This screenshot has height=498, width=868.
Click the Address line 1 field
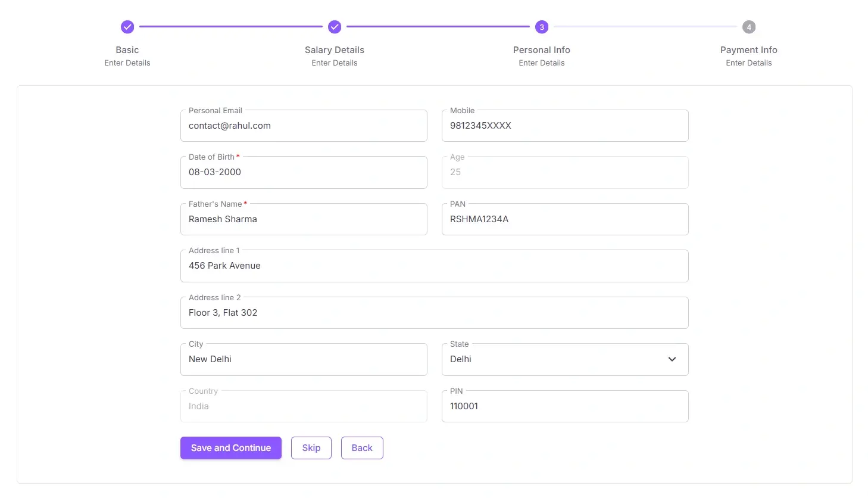[x=435, y=266]
